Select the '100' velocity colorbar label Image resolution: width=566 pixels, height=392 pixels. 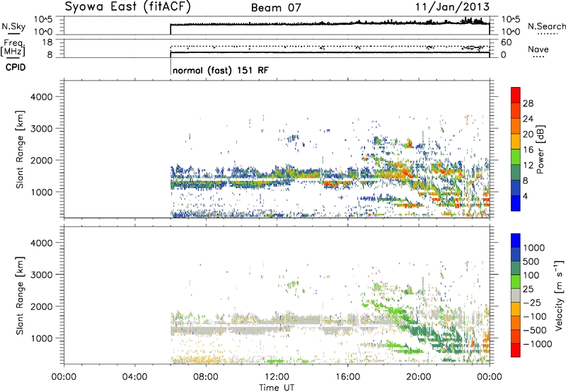(x=531, y=275)
